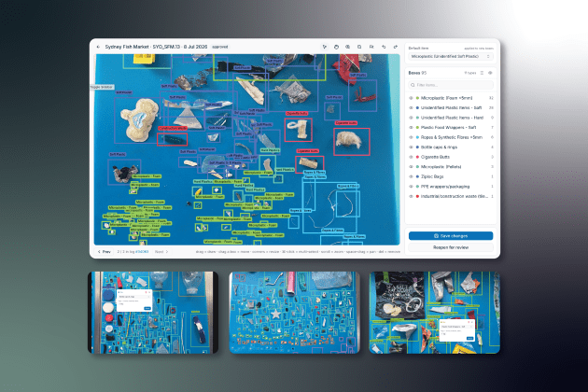Viewport: 588px width, 392px height.
Task: Select Plastic Food Wrappers - Soft label
Action: pyautogui.click(x=448, y=128)
